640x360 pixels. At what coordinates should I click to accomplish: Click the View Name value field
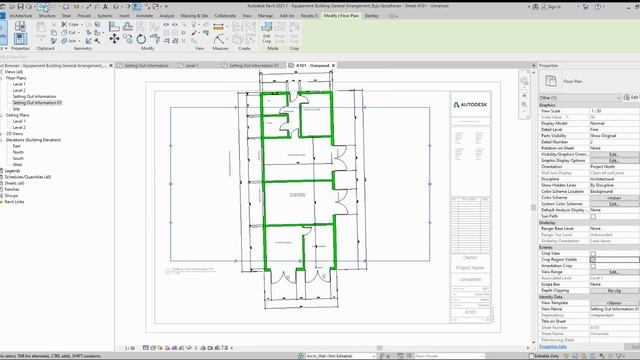(x=615, y=309)
